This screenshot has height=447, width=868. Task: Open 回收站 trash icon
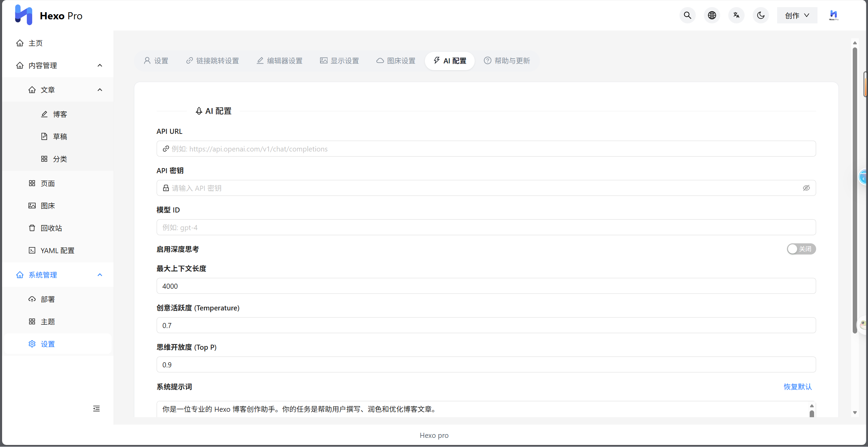pyautogui.click(x=32, y=228)
